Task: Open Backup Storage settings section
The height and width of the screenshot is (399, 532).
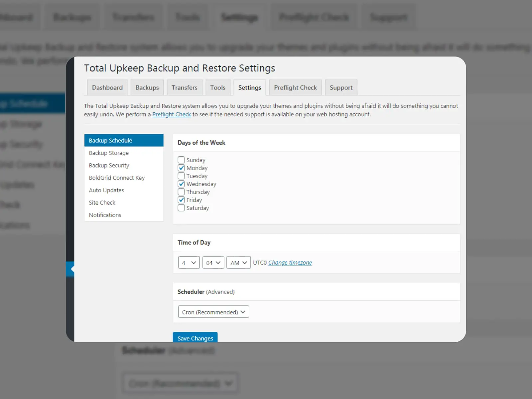Action: click(x=124, y=153)
